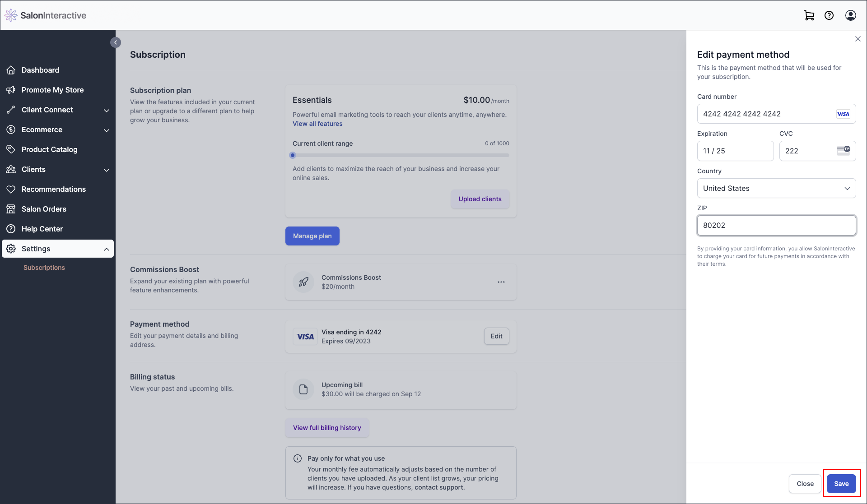Click the View full billing history link
867x504 pixels.
[x=326, y=428]
